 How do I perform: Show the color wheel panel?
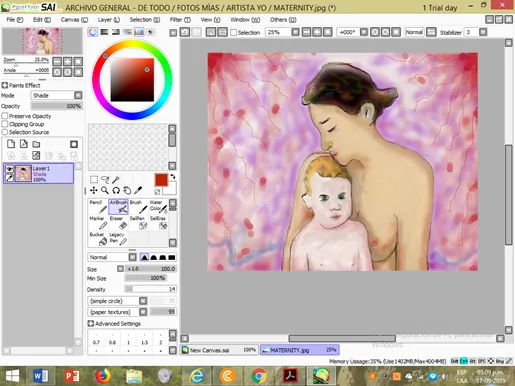pyautogui.click(x=93, y=32)
